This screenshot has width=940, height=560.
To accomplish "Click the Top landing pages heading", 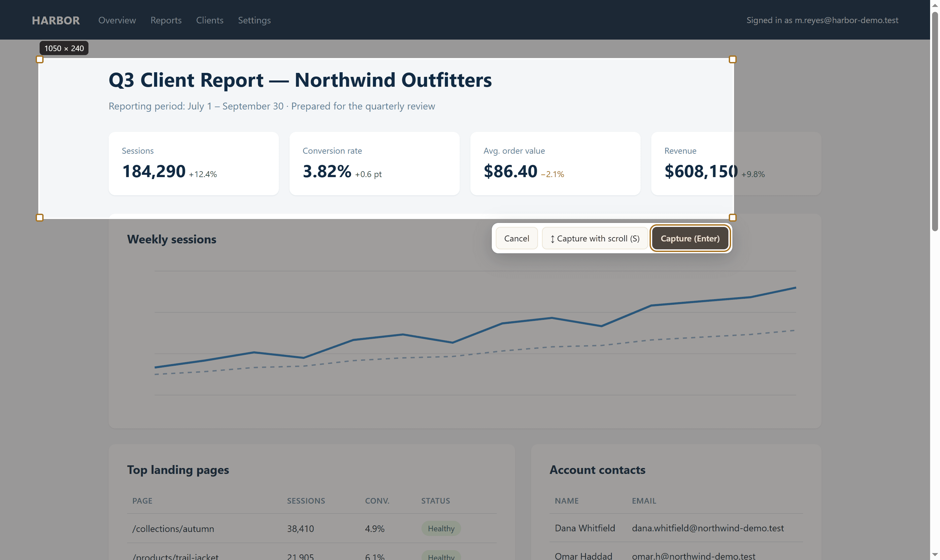I will pyautogui.click(x=178, y=470).
